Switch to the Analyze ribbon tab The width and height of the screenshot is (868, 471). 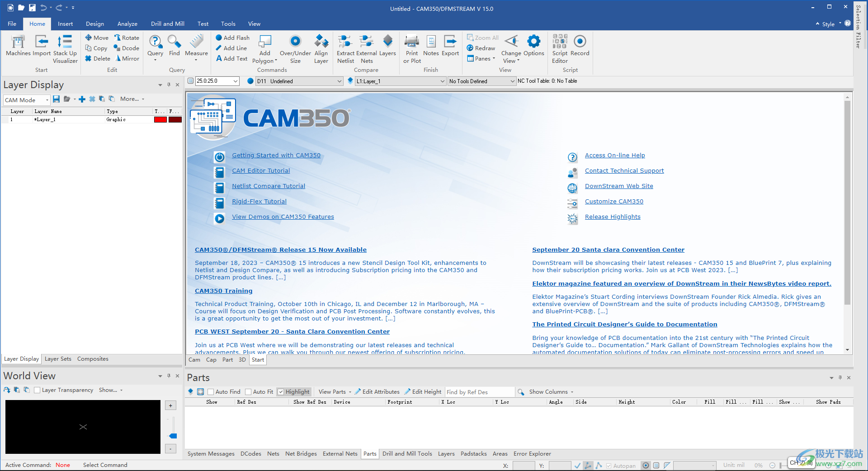coord(127,24)
